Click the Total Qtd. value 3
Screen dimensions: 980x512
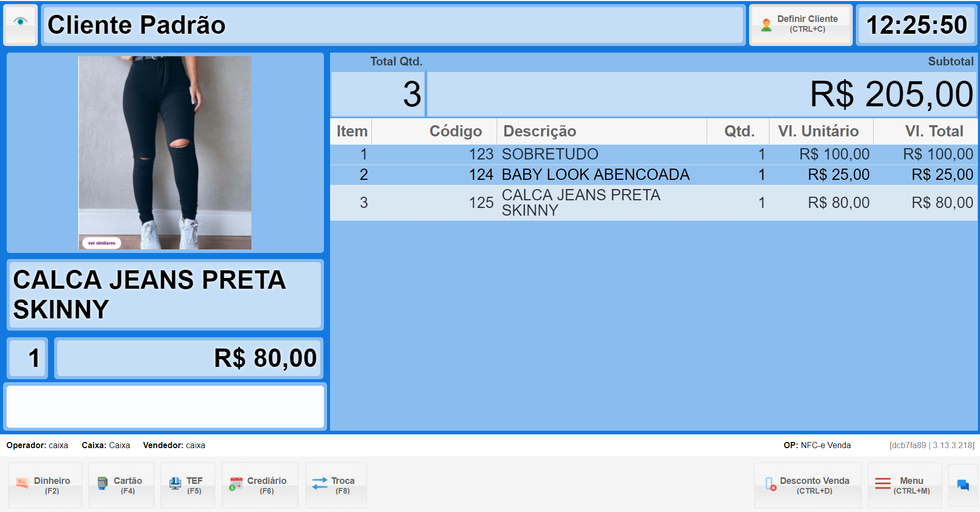[412, 95]
